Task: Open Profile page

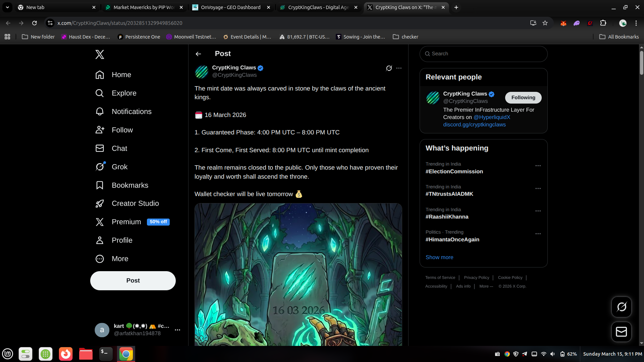Action: point(114,240)
